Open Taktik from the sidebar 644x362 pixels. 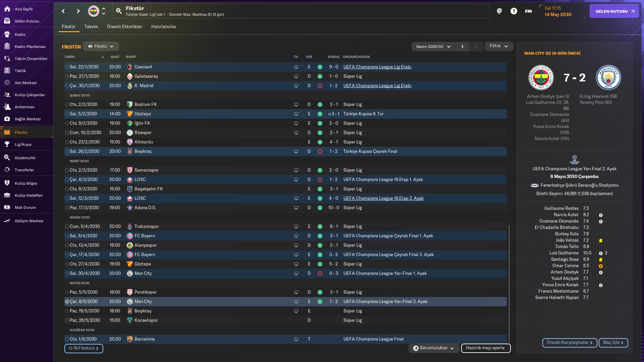click(x=20, y=71)
